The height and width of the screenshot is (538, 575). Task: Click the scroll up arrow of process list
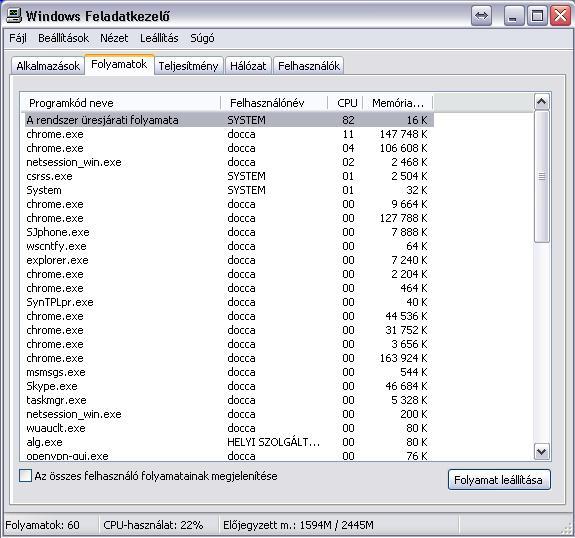point(542,102)
